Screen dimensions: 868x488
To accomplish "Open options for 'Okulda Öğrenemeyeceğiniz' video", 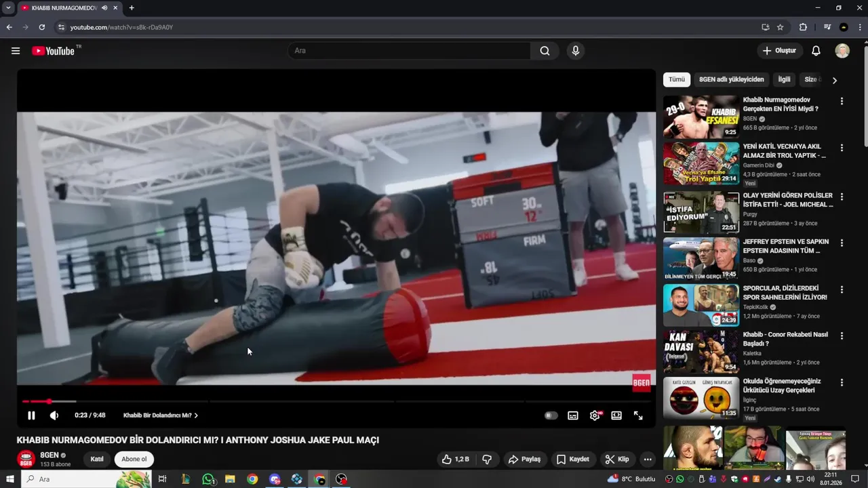I will [842, 382].
